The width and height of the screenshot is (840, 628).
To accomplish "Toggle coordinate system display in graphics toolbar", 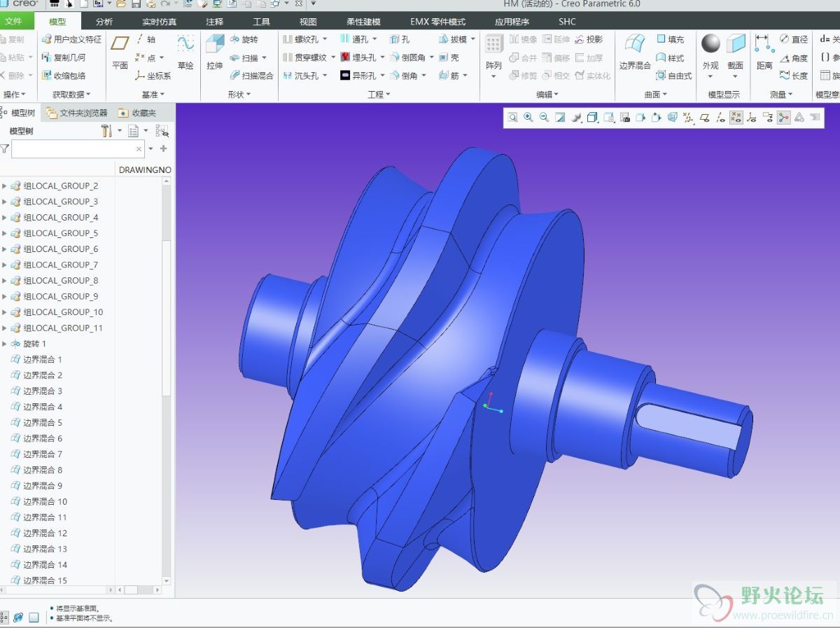I will [x=752, y=118].
